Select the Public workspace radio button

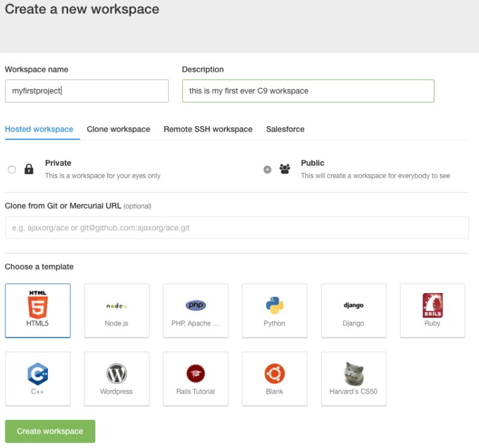pos(267,169)
